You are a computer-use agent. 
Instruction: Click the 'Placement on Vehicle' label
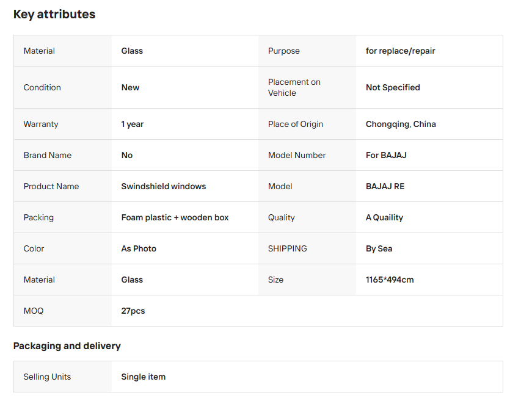(294, 87)
